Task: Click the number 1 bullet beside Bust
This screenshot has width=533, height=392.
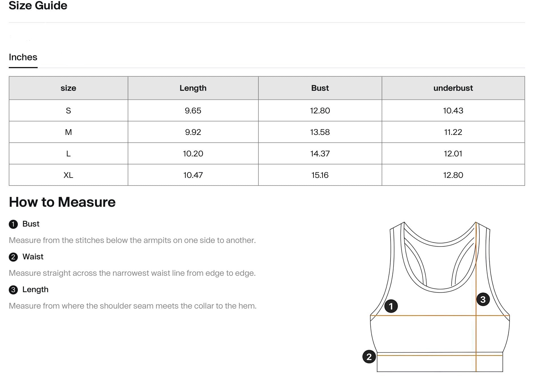Action: (x=13, y=224)
